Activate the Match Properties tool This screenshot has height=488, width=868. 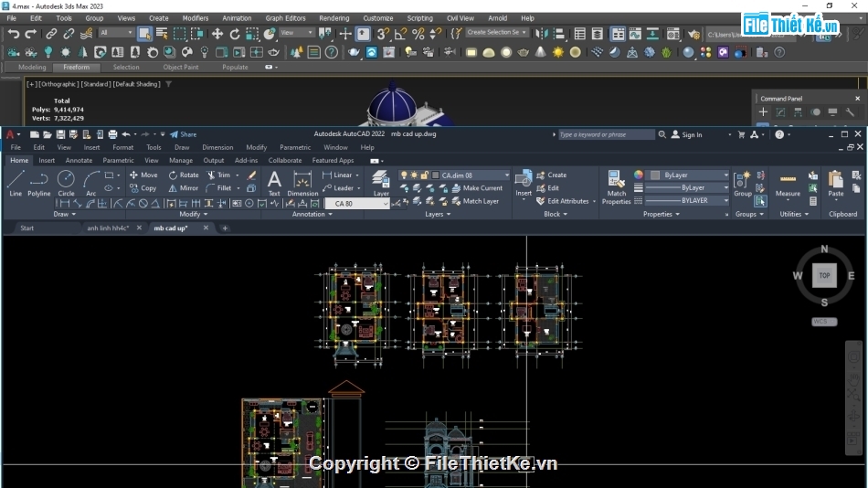(x=616, y=187)
